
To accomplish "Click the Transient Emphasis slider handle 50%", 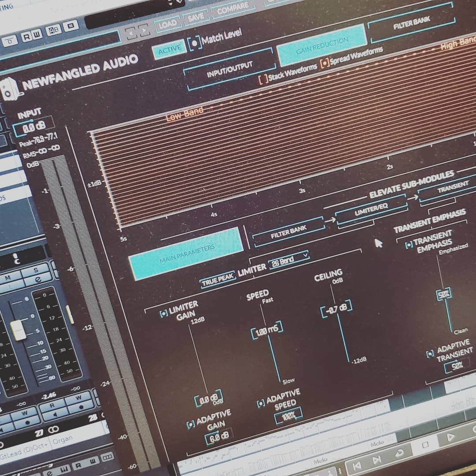I will (444, 294).
